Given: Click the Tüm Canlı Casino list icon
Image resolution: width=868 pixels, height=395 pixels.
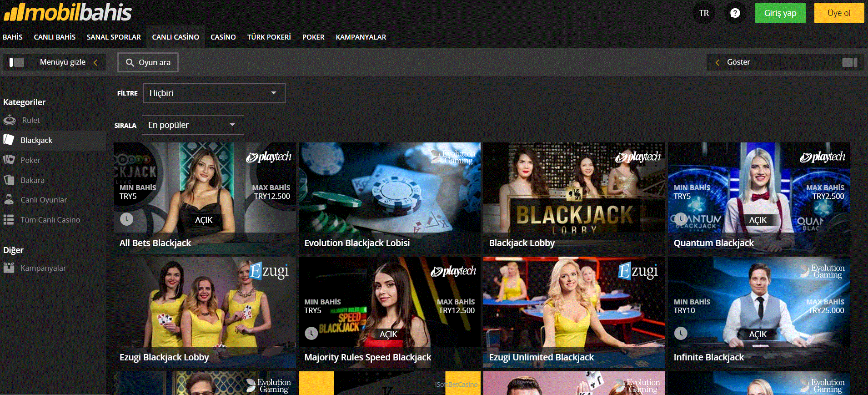Looking at the screenshot, I should [9, 220].
